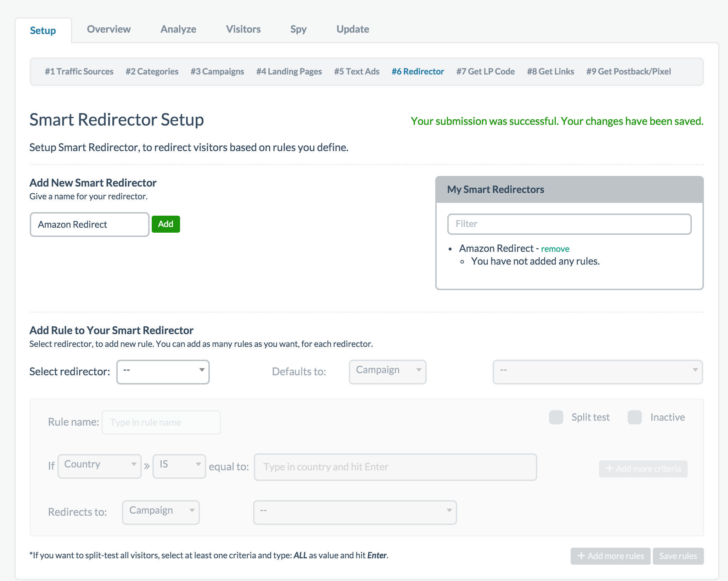This screenshot has width=728, height=581.
Task: Expand the Select redirector dropdown
Action: [163, 371]
